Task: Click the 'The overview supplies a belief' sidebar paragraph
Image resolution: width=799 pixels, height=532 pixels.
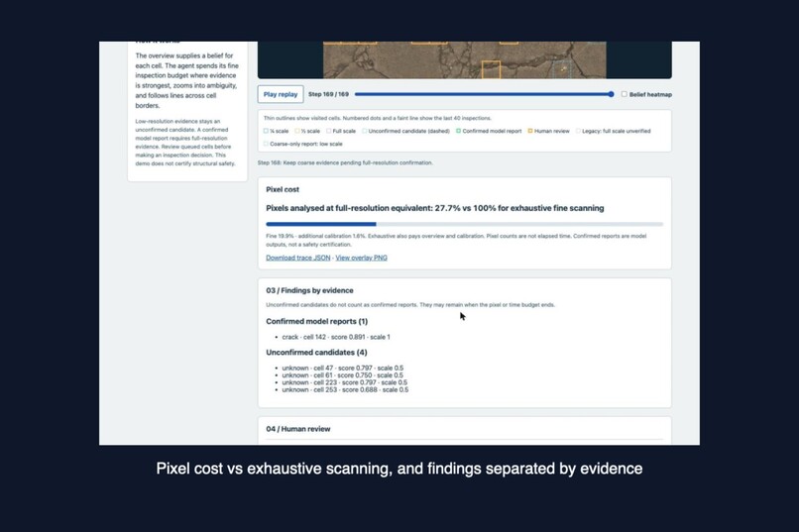Action: pos(187,80)
